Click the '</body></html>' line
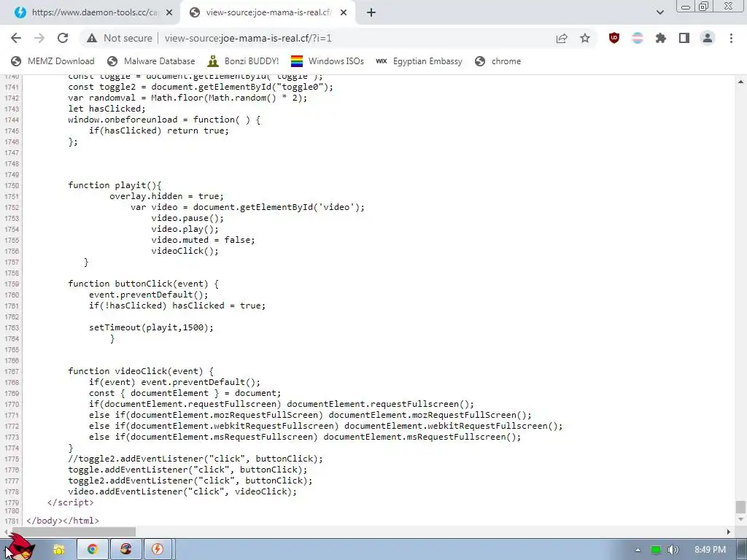Viewport: 747px width, 560px height. tap(63, 521)
